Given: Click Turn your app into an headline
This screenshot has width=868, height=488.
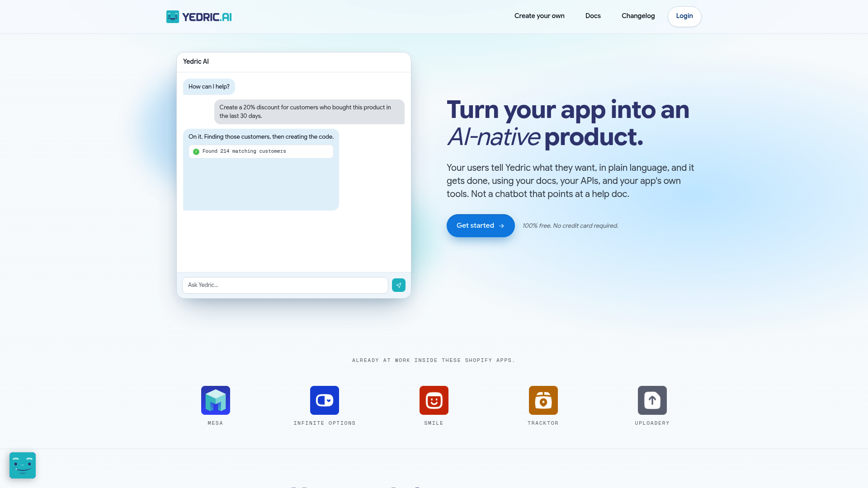Looking at the screenshot, I should [568, 110].
